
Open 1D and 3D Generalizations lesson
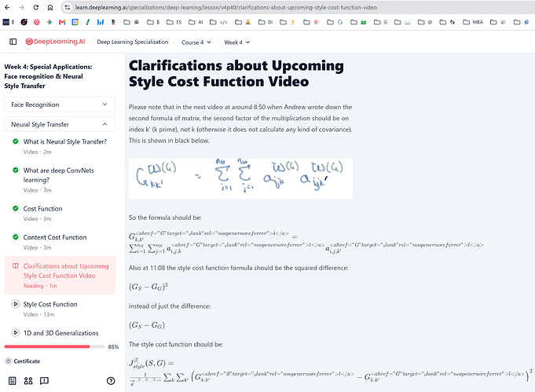60,332
